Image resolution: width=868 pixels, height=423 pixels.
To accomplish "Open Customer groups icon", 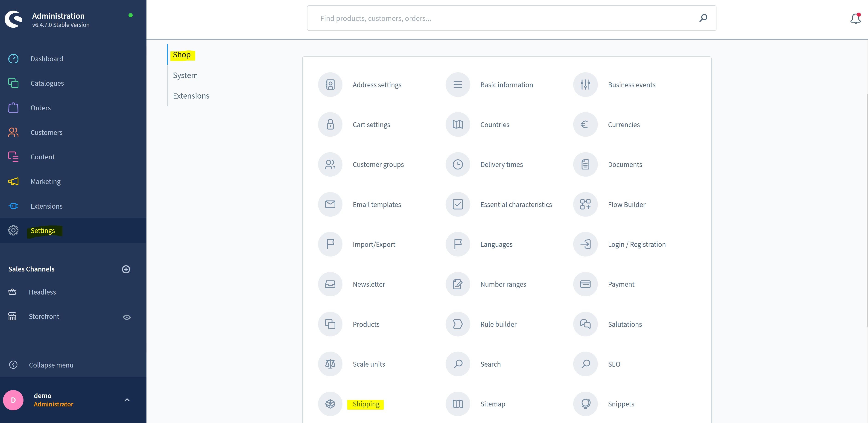I will click(330, 164).
